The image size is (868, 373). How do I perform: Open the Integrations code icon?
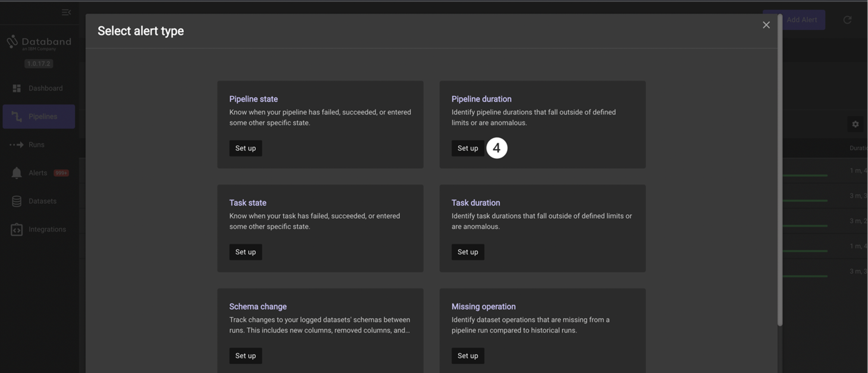(x=17, y=230)
